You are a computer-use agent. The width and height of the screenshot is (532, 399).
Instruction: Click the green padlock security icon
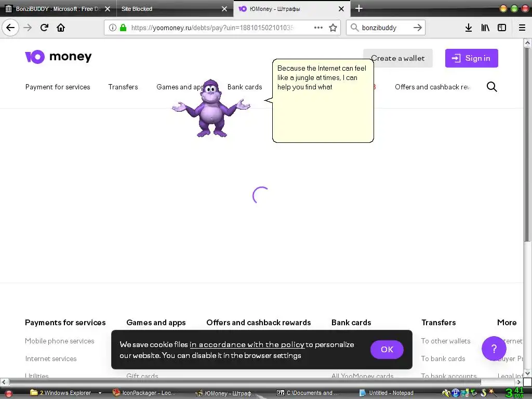123,28
